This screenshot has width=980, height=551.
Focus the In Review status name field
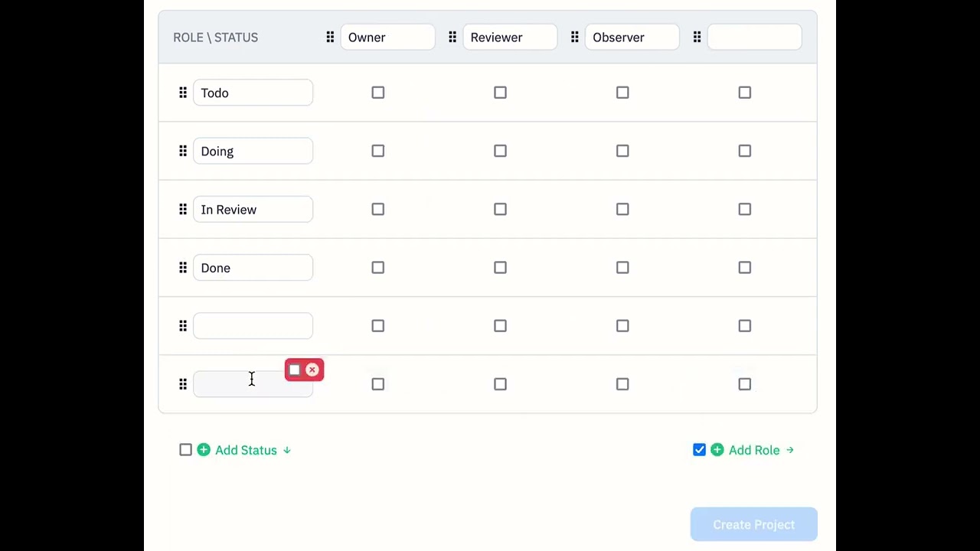click(x=253, y=210)
